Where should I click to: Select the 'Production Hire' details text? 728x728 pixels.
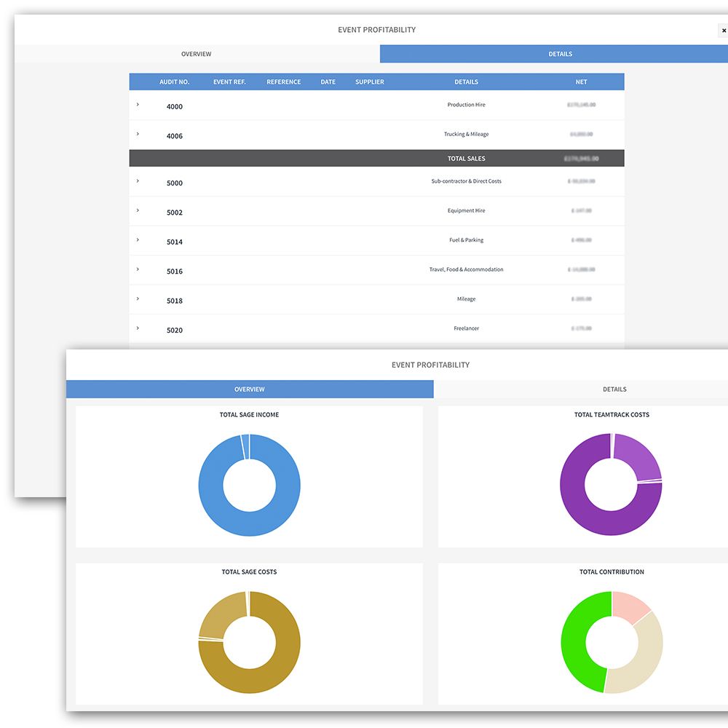(x=466, y=104)
